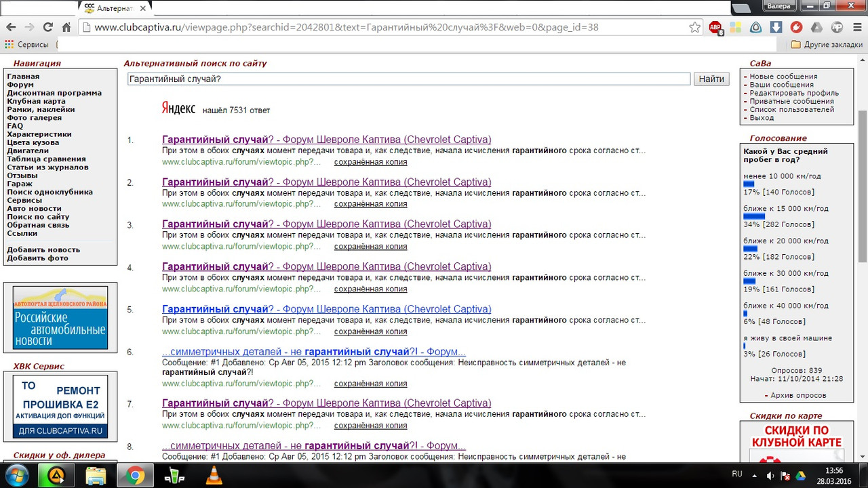Open Windows Explorer from the taskbar
Image resolution: width=868 pixels, height=488 pixels.
tap(96, 476)
